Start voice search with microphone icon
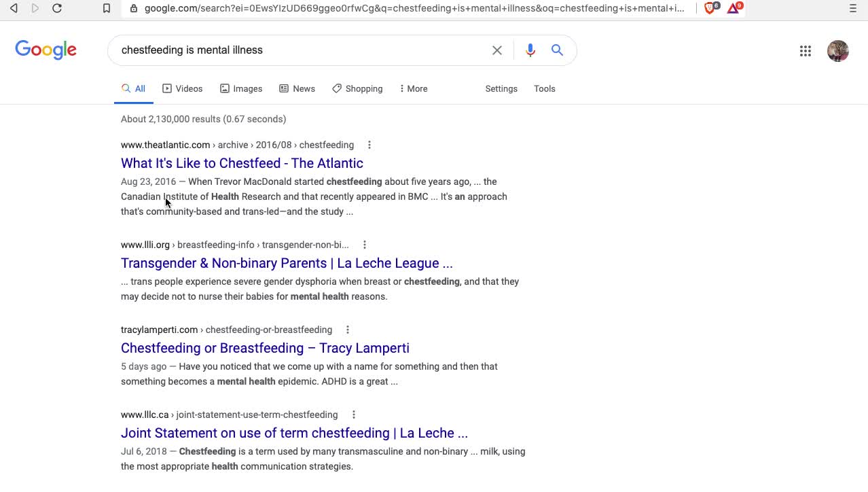 (x=530, y=50)
